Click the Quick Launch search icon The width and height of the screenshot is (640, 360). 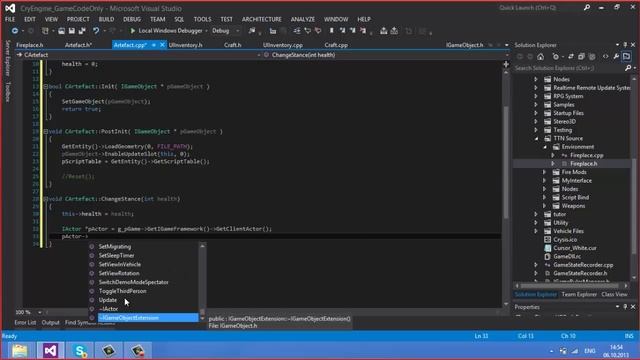587,8
